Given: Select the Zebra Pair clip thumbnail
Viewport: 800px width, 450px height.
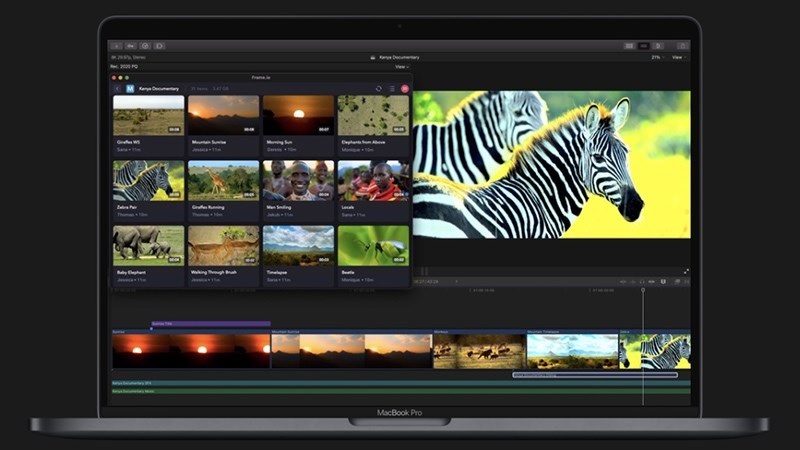Looking at the screenshot, I should pos(148,181).
